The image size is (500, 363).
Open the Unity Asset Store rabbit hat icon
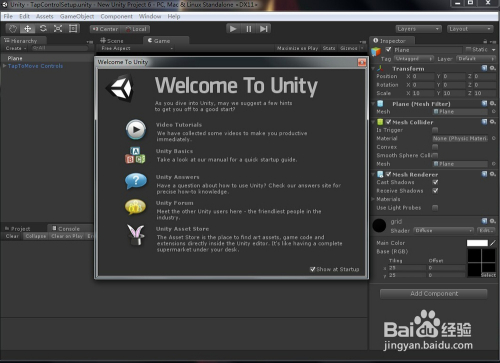[x=136, y=235]
